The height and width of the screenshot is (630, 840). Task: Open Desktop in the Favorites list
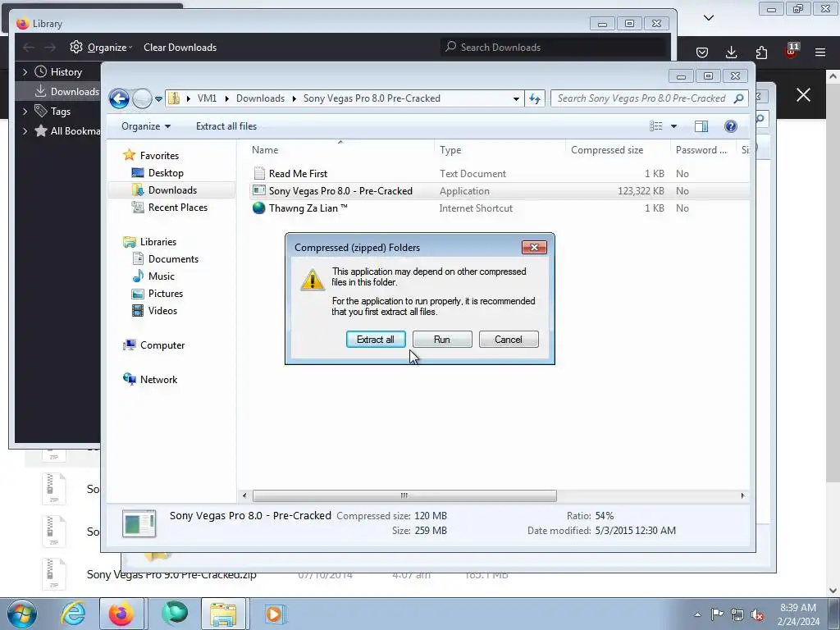click(x=166, y=173)
